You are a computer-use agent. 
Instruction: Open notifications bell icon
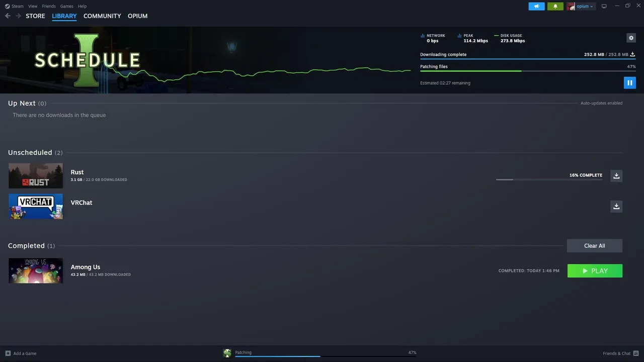(555, 6)
